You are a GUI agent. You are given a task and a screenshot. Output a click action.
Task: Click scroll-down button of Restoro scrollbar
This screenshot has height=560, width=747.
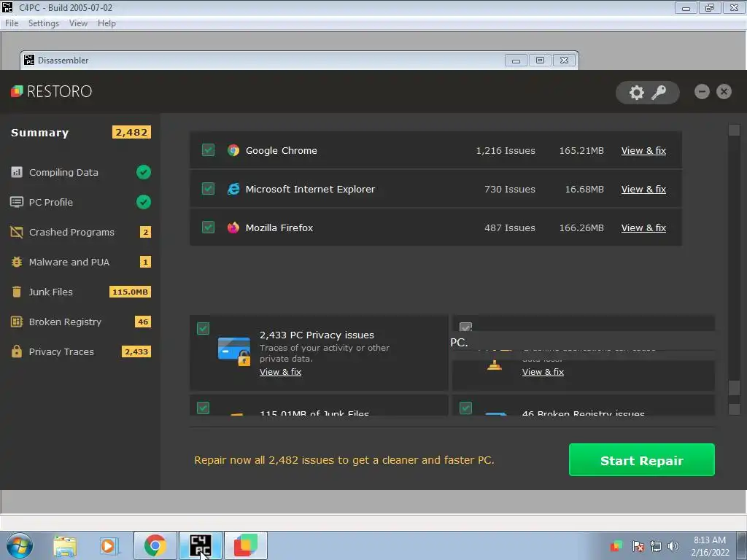[x=734, y=409]
